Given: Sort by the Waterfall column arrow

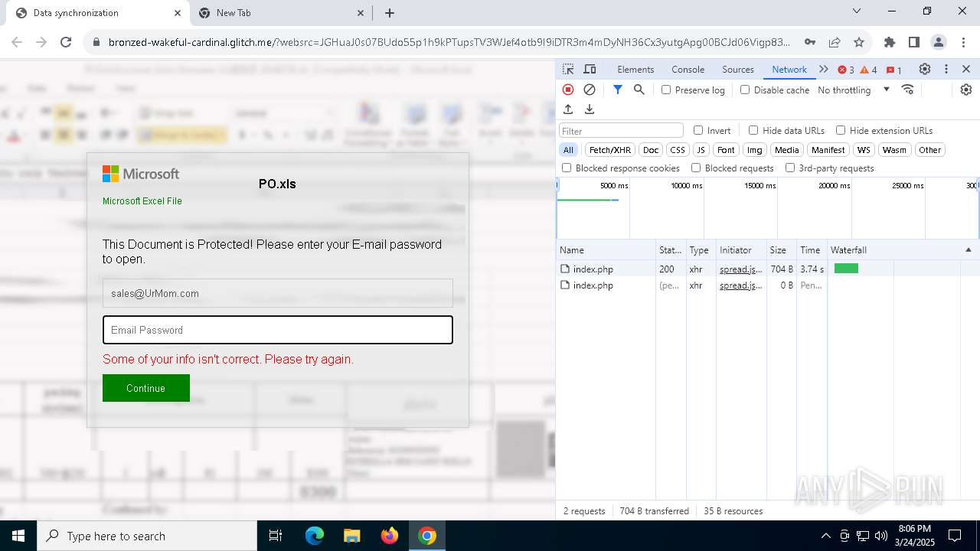Looking at the screenshot, I should point(968,250).
